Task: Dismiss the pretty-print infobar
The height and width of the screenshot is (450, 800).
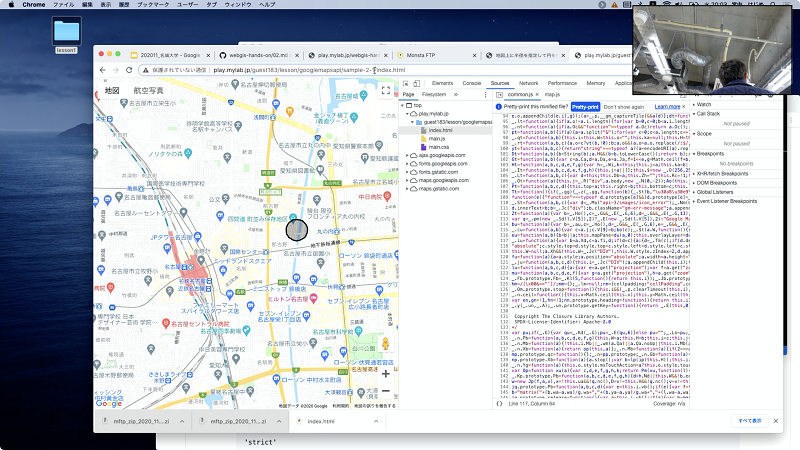Action: [684, 107]
